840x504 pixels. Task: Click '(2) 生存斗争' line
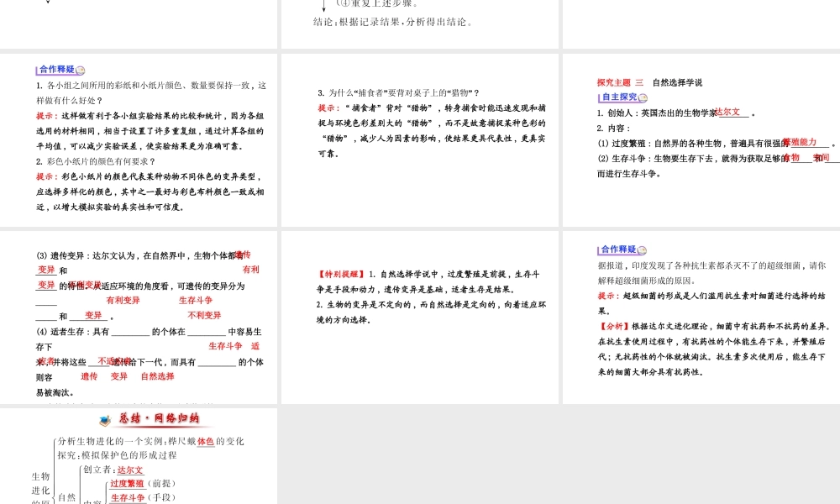(x=718, y=158)
